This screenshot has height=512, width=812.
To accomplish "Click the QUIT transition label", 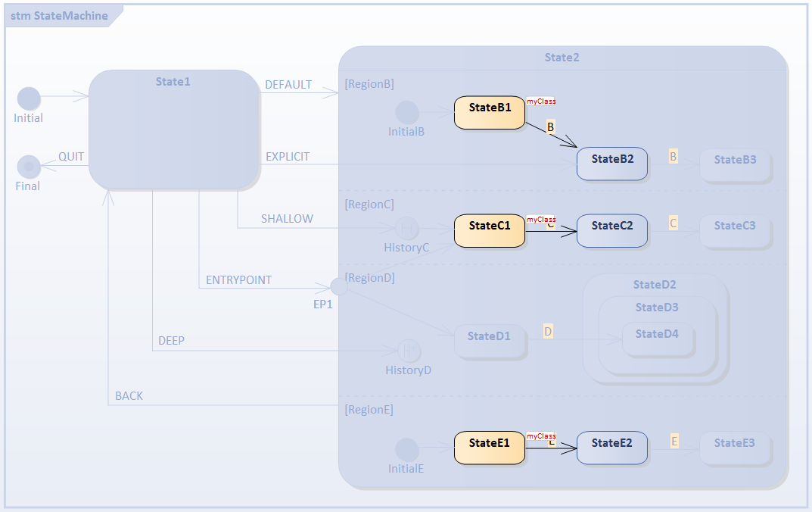I will coord(70,157).
